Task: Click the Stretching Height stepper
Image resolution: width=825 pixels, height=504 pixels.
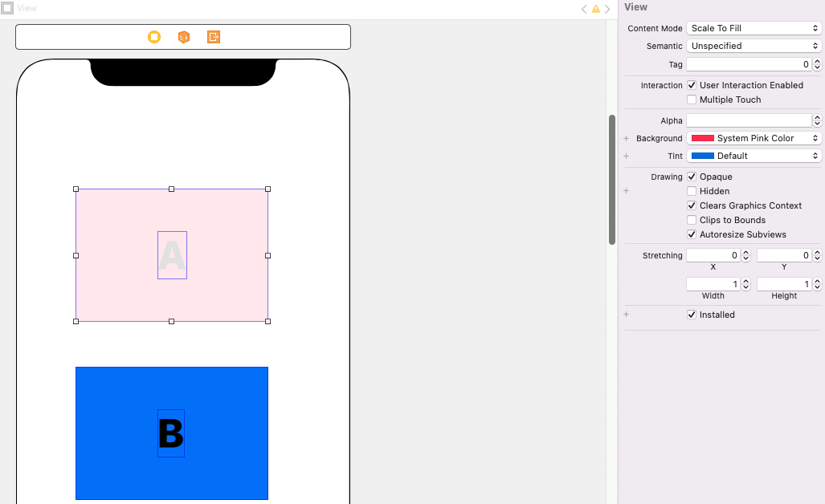Action: [x=817, y=284]
